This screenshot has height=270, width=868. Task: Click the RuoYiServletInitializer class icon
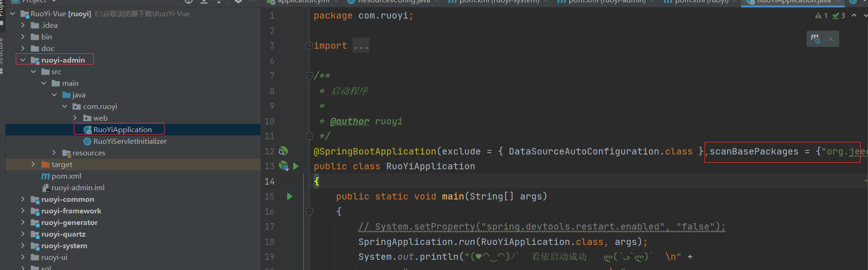[x=87, y=141]
